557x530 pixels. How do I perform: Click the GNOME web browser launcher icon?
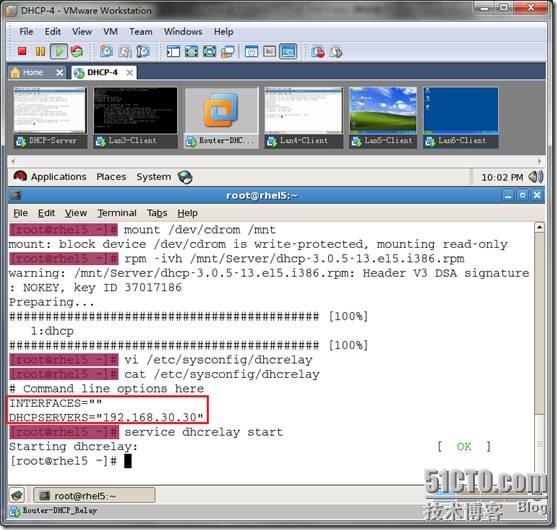tap(185, 177)
